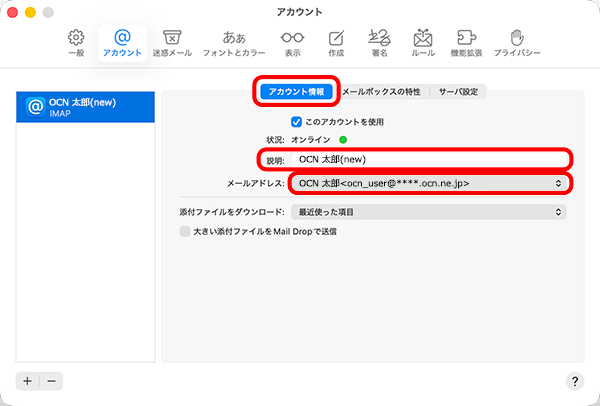Screen dimensions: 600x406
Task: Open the ルール rules pane
Action: [x=423, y=41]
